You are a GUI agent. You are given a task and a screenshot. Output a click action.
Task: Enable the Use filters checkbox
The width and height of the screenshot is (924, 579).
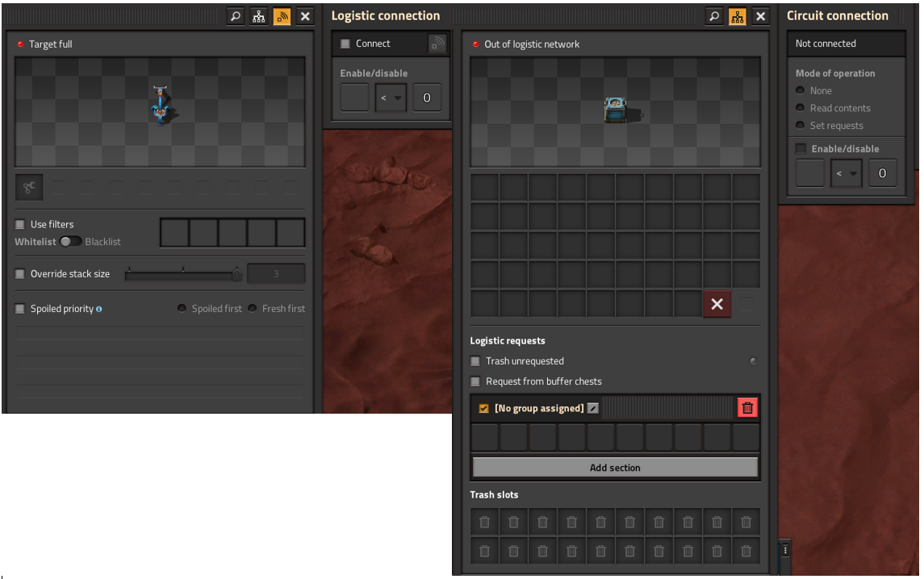point(20,224)
